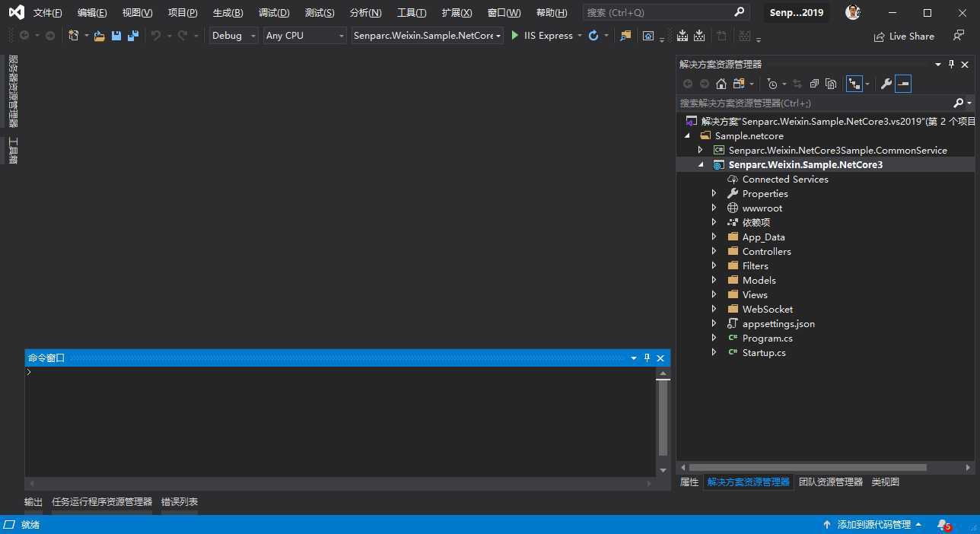Open Properties with the wrench toolbar icon
The image size is (980, 534).
coord(886,84)
